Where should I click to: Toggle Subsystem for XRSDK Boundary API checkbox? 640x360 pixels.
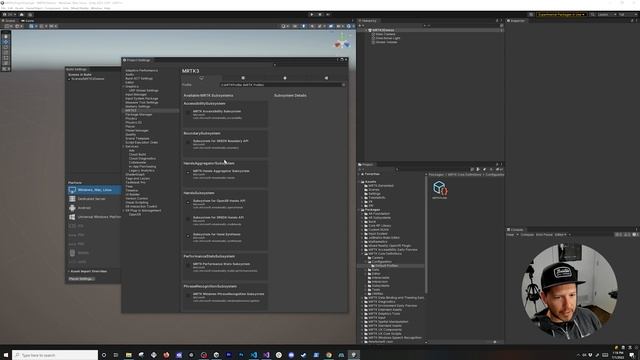(188, 143)
